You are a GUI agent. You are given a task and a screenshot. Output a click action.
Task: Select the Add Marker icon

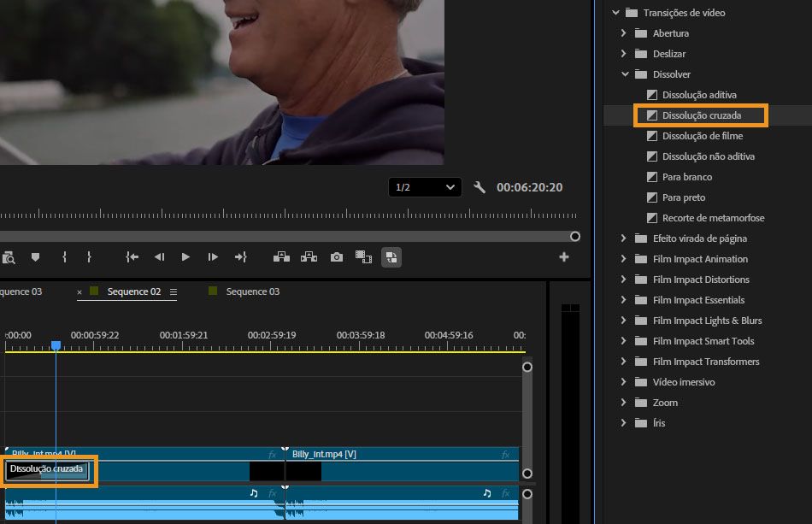34,256
